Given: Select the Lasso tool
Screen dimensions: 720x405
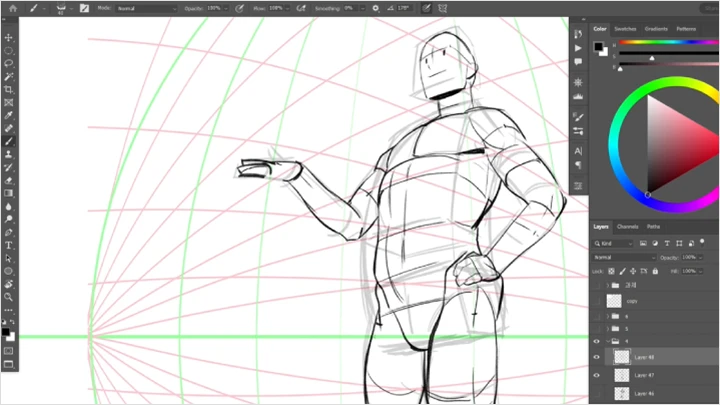Looking at the screenshot, I should [9, 63].
